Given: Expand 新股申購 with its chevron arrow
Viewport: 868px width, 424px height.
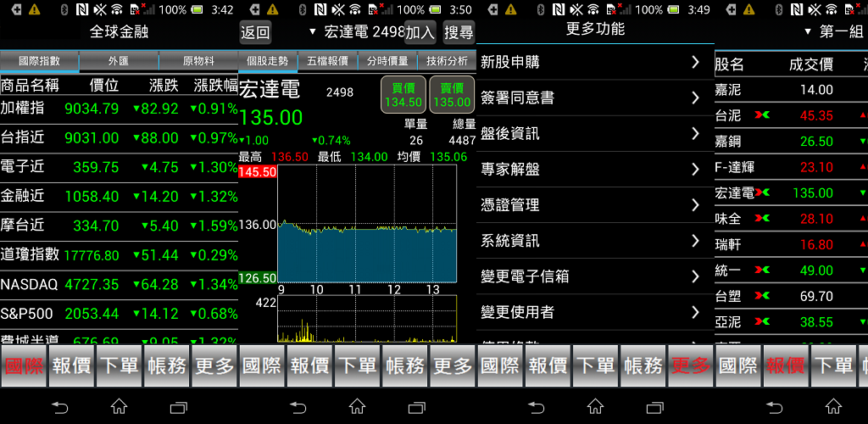Looking at the screenshot, I should (x=696, y=62).
